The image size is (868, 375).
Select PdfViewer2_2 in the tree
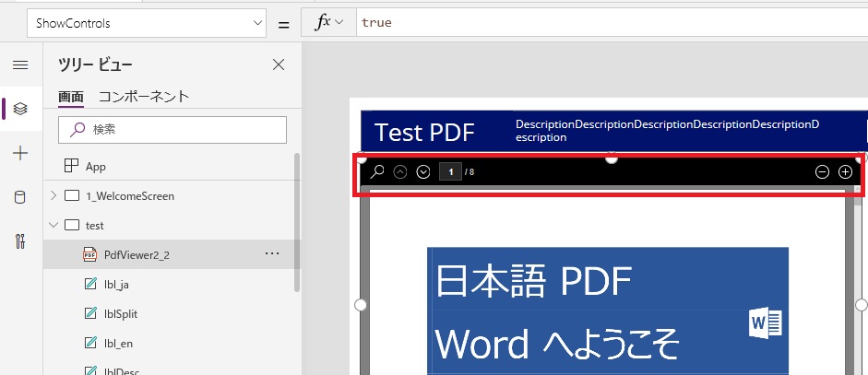(172, 254)
